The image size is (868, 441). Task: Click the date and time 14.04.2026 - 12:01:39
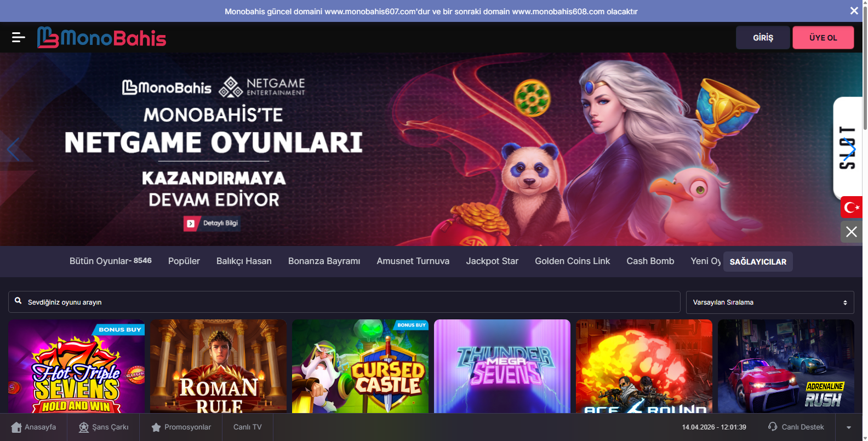coord(714,427)
